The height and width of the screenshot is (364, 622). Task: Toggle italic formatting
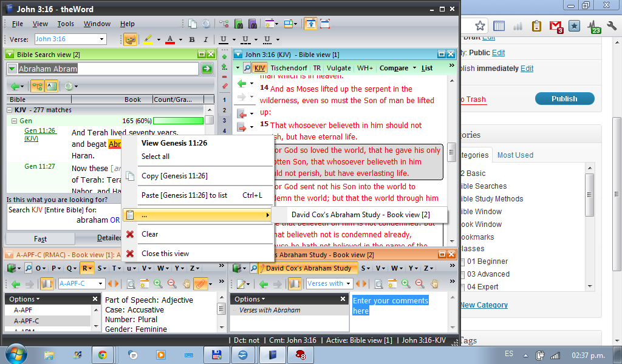205,39
